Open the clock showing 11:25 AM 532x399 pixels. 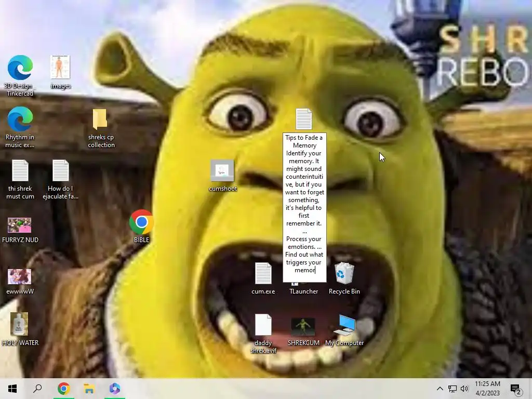coord(487,389)
